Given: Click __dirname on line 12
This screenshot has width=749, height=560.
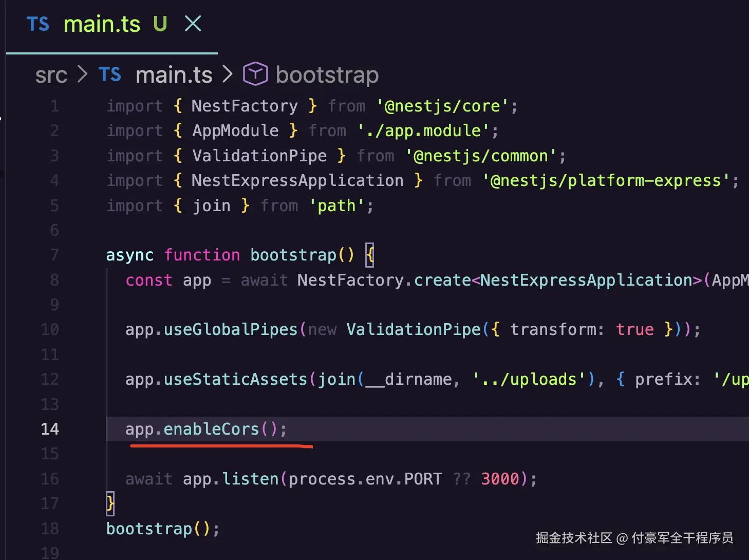Looking at the screenshot, I should pos(408,379).
